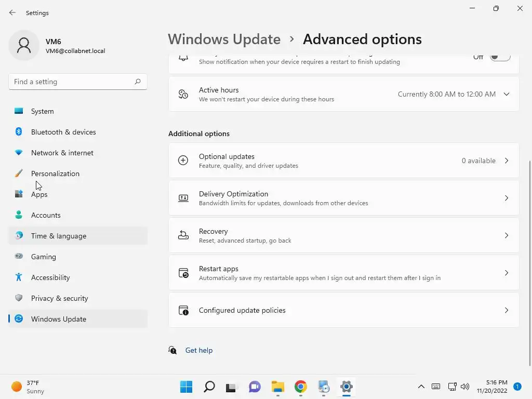Click the search magnifier in Find a setting
Viewport: 532px width, 399px height.
pos(137,82)
